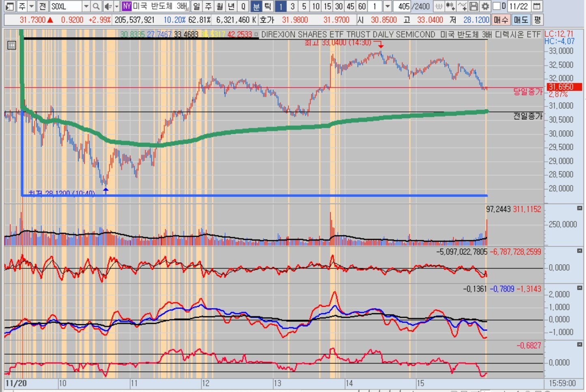Select the 일 (daily) chart period
The width and height of the screenshot is (586, 392).
[196, 6]
